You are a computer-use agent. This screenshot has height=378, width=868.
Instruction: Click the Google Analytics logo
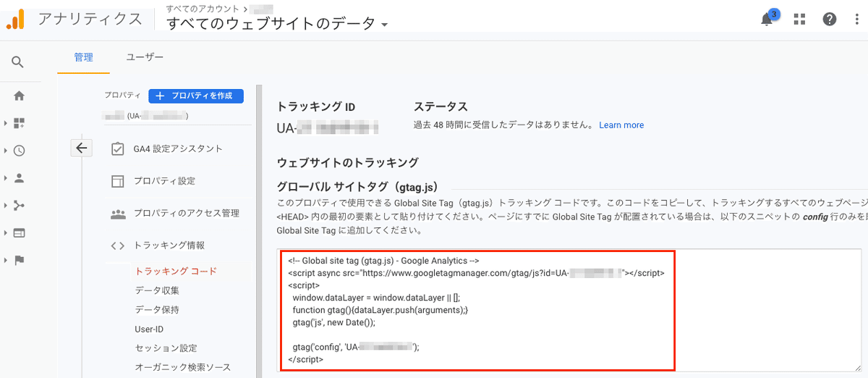(x=15, y=19)
